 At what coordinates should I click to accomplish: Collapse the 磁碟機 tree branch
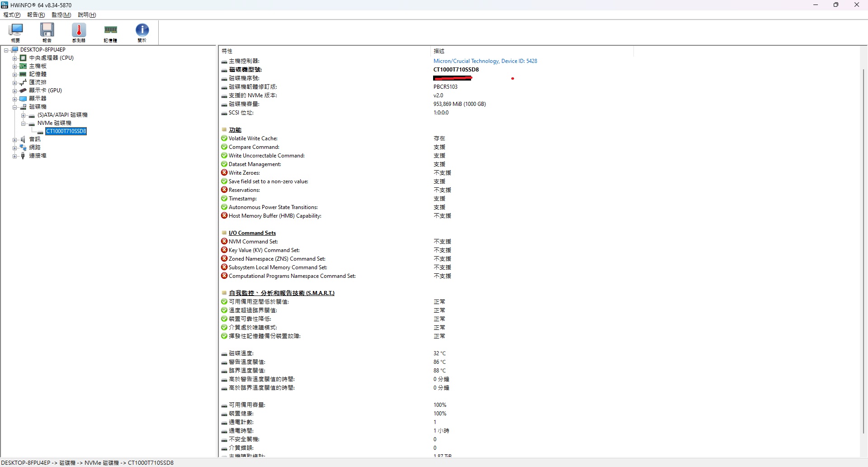15,107
